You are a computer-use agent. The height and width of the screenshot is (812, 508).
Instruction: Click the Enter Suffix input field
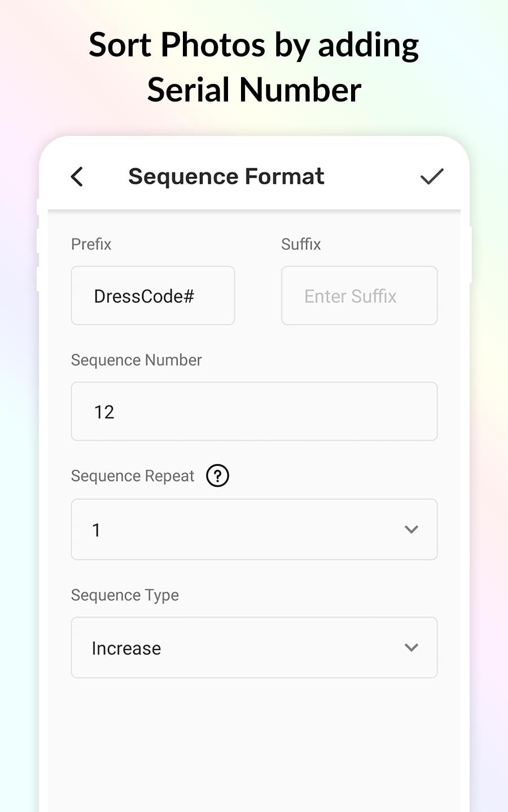click(x=360, y=295)
